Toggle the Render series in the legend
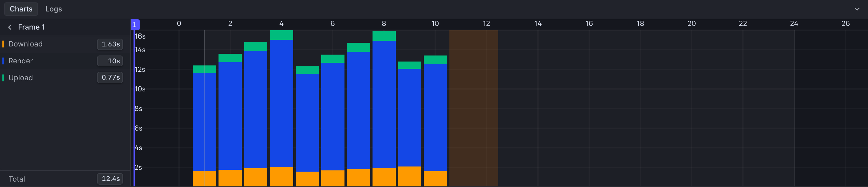The height and width of the screenshot is (187, 868). [20, 61]
